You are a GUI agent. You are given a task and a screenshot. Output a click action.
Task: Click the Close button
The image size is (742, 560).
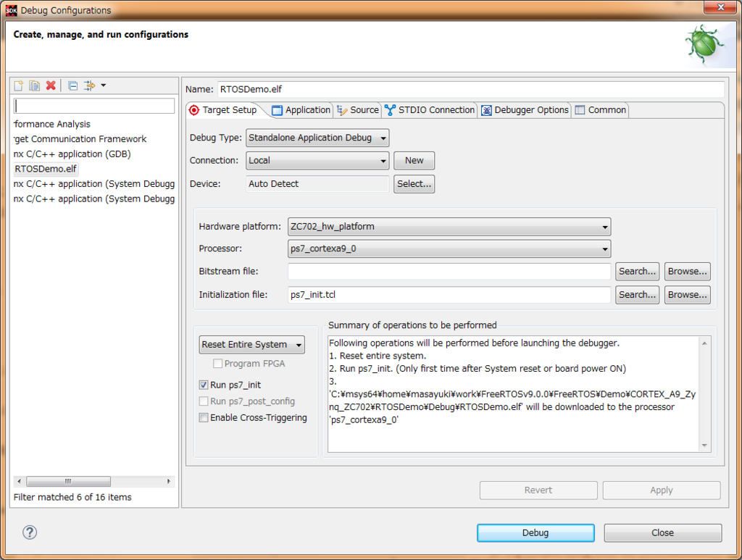tap(662, 532)
